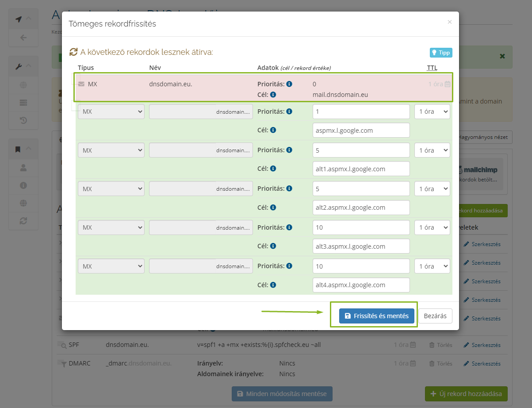Click Törlés in the DMARC row
The width and height of the screenshot is (532, 408).
pyautogui.click(x=441, y=364)
